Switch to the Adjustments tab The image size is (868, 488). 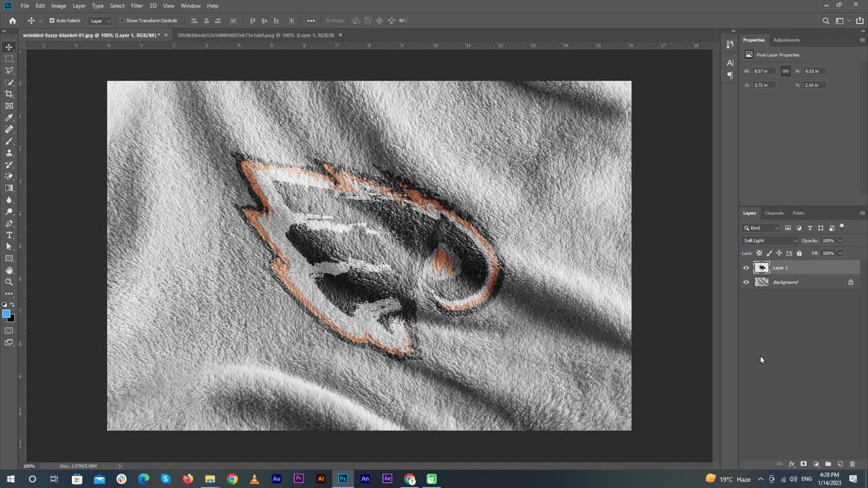pos(787,40)
